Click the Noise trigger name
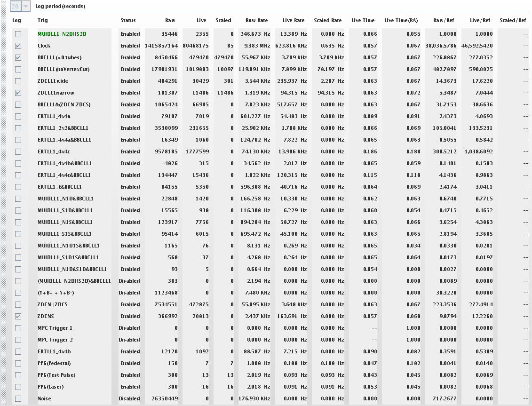The height and width of the screenshot is (406, 532). pyautogui.click(x=44, y=399)
